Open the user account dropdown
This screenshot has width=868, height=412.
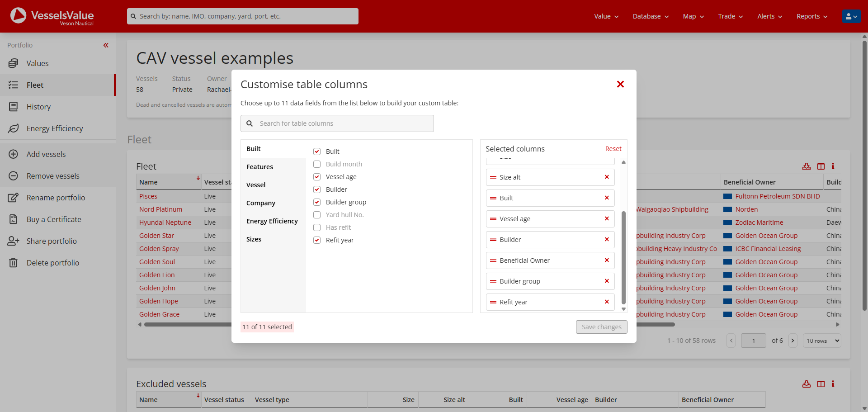851,16
